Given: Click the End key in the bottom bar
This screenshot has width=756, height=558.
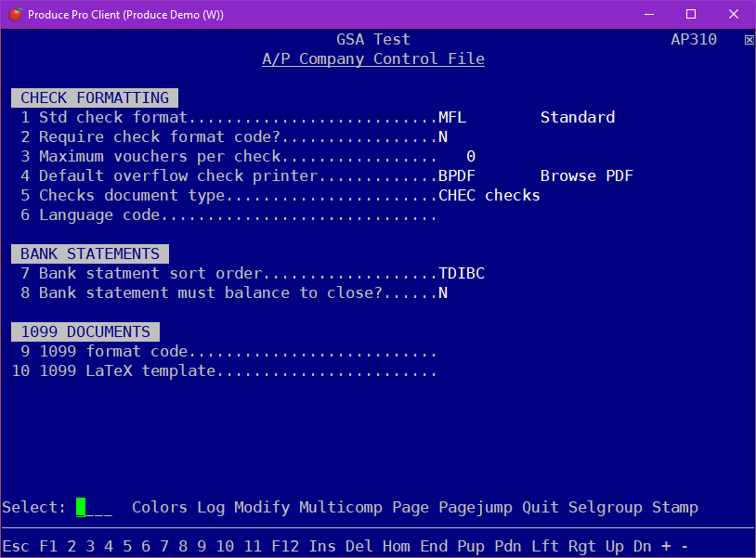Looking at the screenshot, I should pos(434,547).
